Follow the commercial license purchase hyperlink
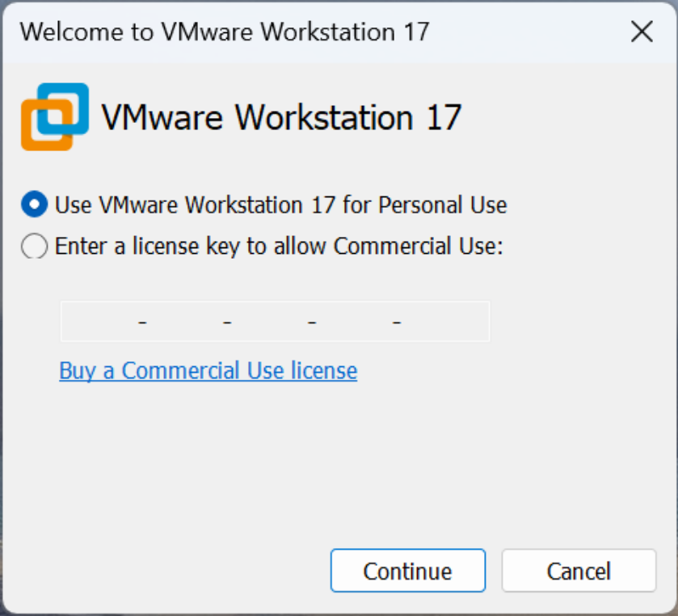The image size is (678, 616). click(x=207, y=370)
